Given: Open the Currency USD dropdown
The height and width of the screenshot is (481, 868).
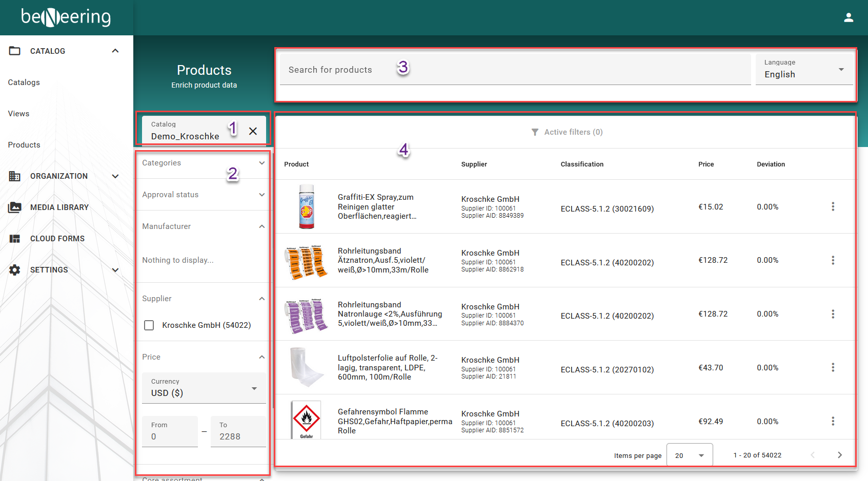Looking at the screenshot, I should (204, 388).
